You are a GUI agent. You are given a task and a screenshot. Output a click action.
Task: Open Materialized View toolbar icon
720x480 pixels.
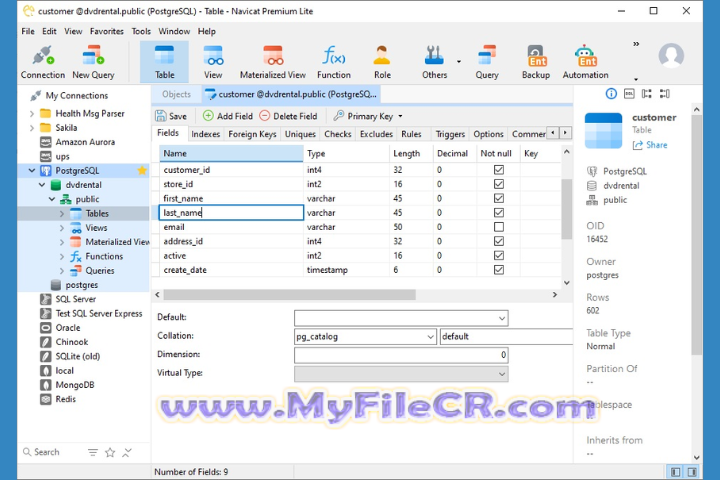point(273,62)
